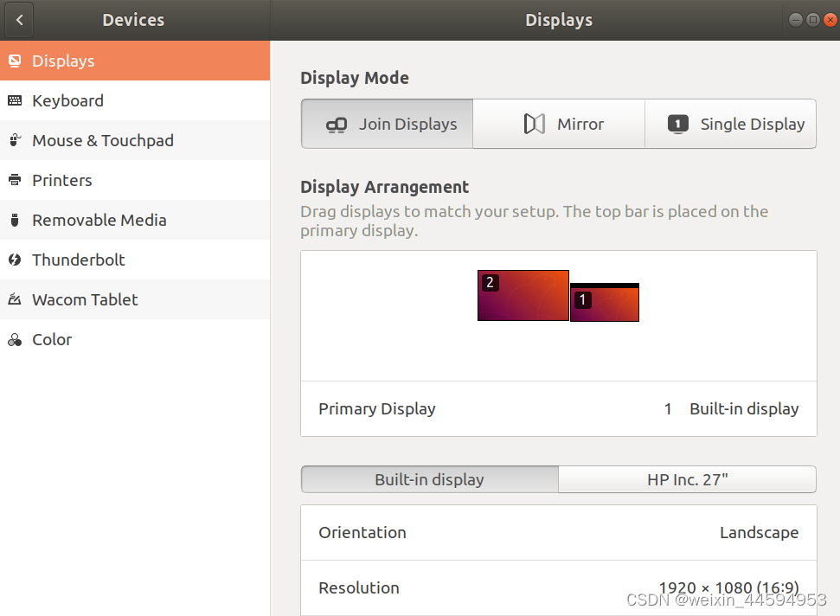Open the Resolution 1920 × 1080 dropdown
Screen dimensions: 840x616
(559, 588)
